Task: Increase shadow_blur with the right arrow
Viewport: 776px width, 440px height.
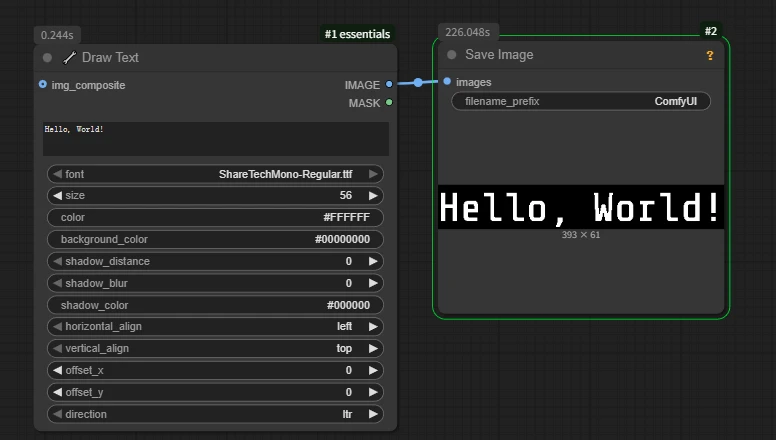Action: click(373, 283)
